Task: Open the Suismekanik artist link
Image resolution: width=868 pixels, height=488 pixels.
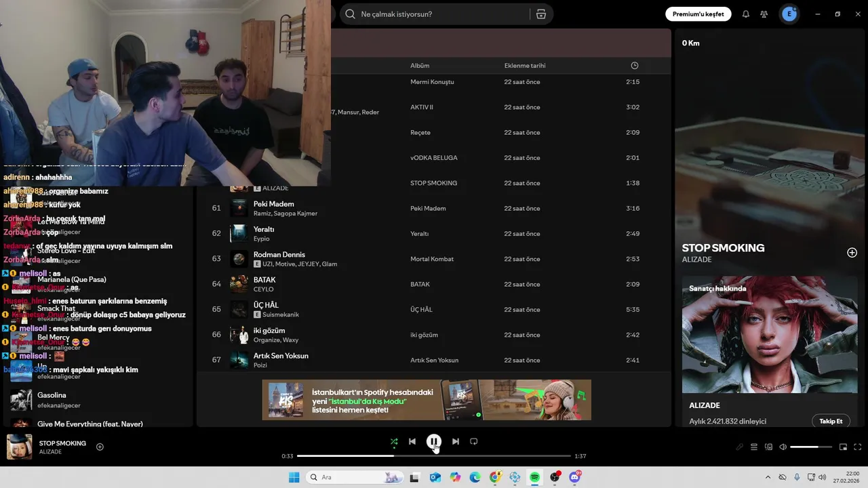Action: pyautogui.click(x=281, y=314)
